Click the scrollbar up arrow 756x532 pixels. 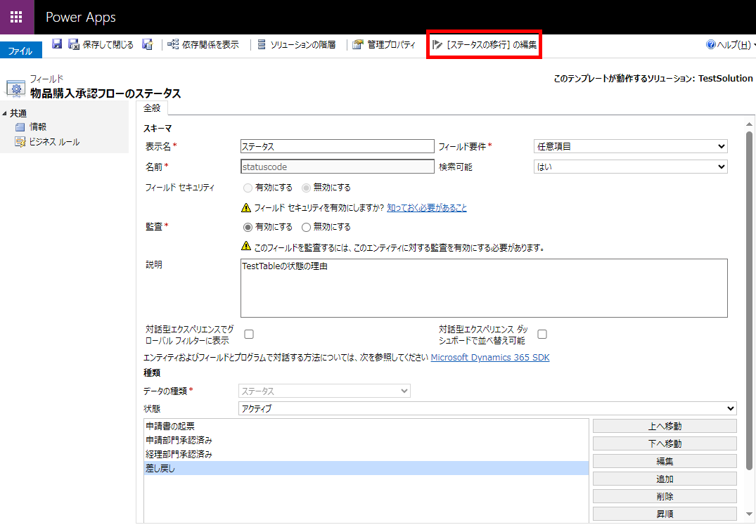point(749,124)
